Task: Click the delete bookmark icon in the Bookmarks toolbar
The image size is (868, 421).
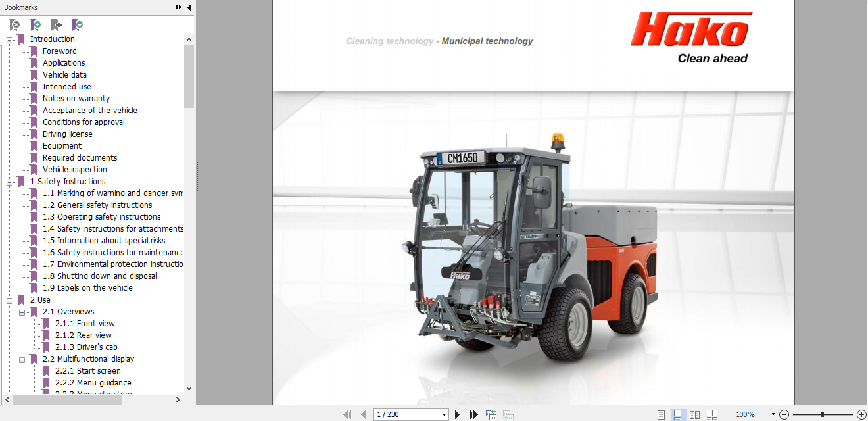Action: 14,25
